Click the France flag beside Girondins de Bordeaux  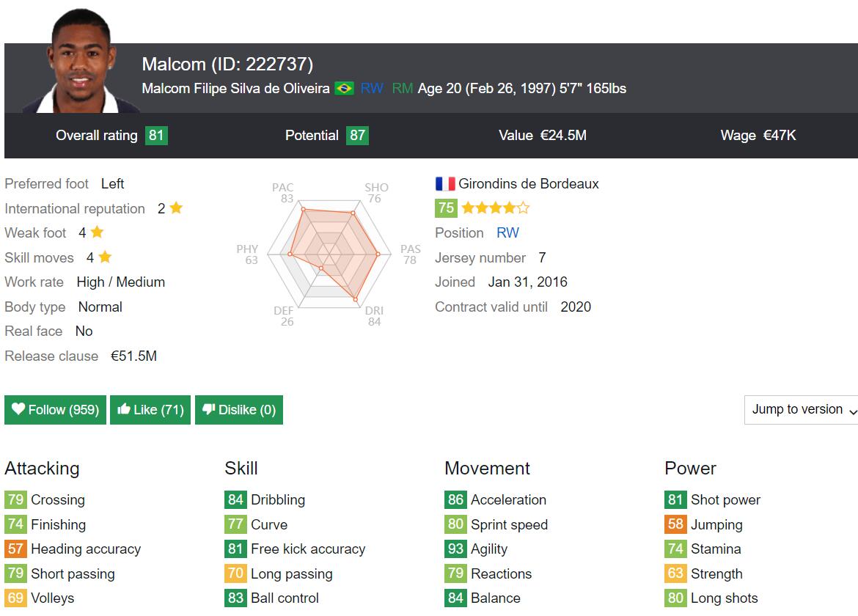[444, 184]
